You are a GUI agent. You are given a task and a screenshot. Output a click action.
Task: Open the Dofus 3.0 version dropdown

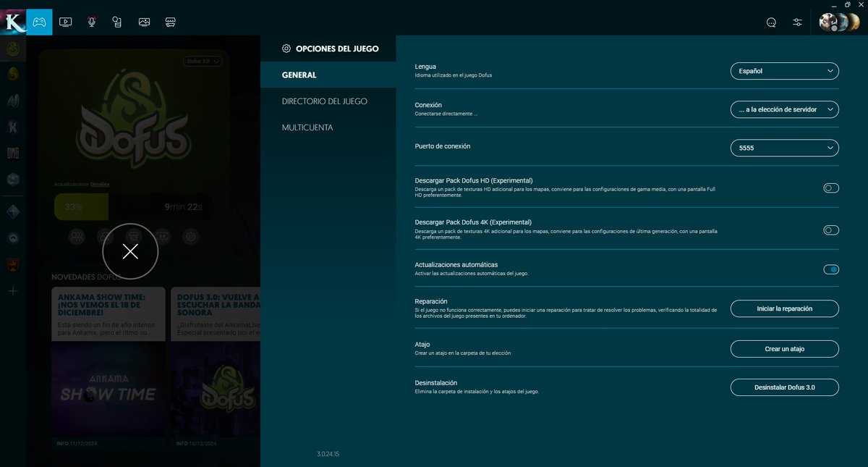pyautogui.click(x=202, y=62)
